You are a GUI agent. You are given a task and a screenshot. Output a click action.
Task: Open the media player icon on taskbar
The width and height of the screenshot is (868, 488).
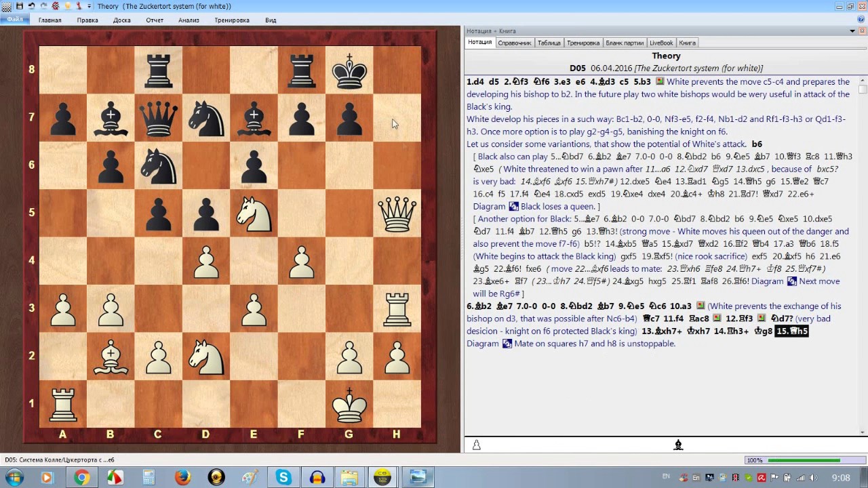[46, 478]
